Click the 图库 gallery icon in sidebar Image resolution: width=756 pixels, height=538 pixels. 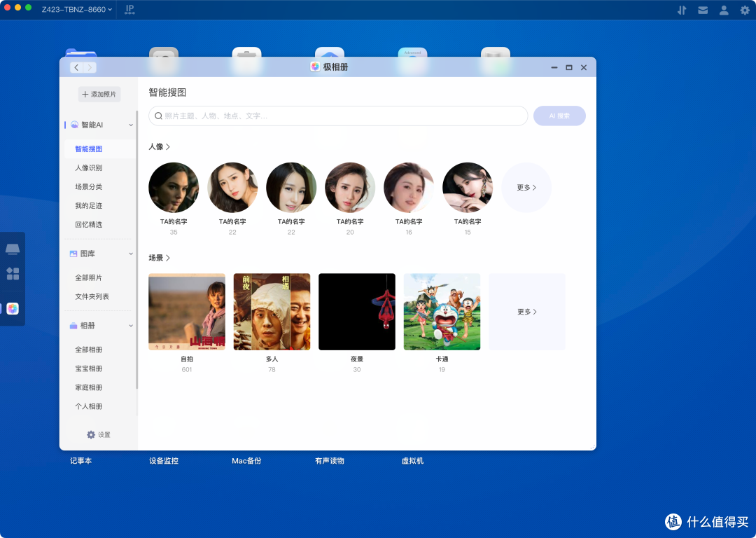click(73, 254)
